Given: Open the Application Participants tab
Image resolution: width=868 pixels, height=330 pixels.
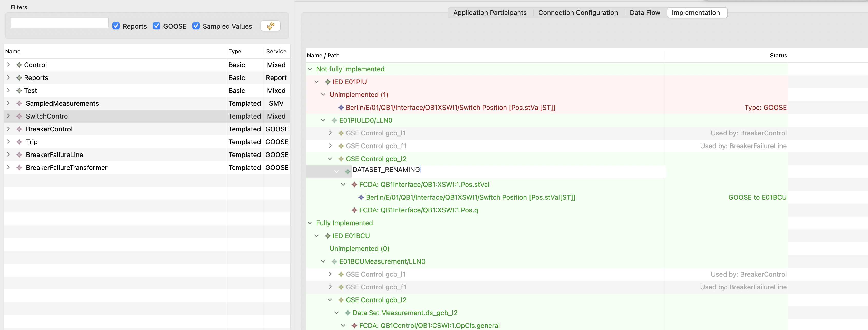Looking at the screenshot, I should (x=490, y=13).
